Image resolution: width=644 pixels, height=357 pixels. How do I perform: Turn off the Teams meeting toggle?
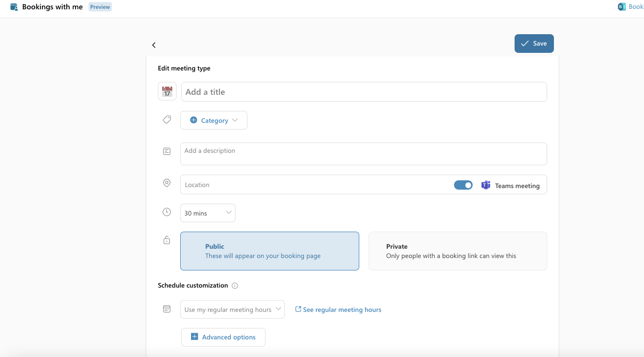click(x=463, y=185)
